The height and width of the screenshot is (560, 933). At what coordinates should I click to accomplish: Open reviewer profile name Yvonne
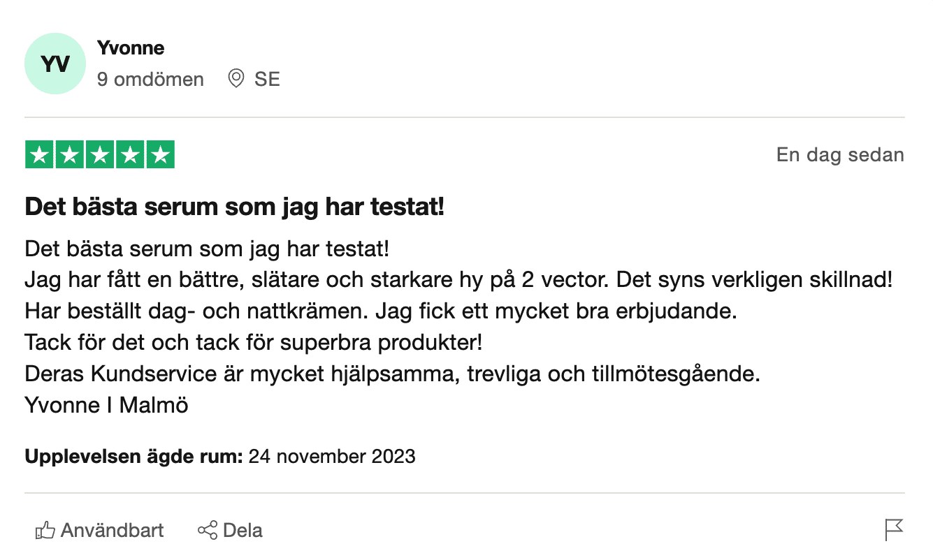point(131,48)
